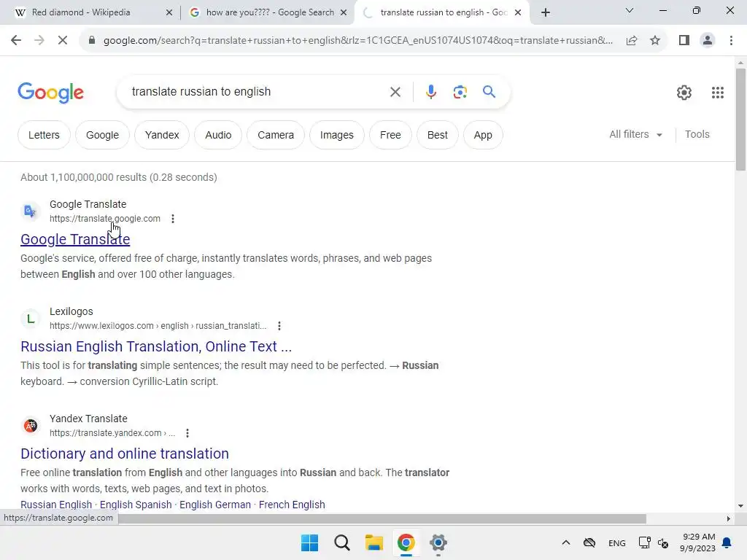Image resolution: width=747 pixels, height=560 pixels.
Task: Open notification bell in taskbar
Action: point(727,542)
